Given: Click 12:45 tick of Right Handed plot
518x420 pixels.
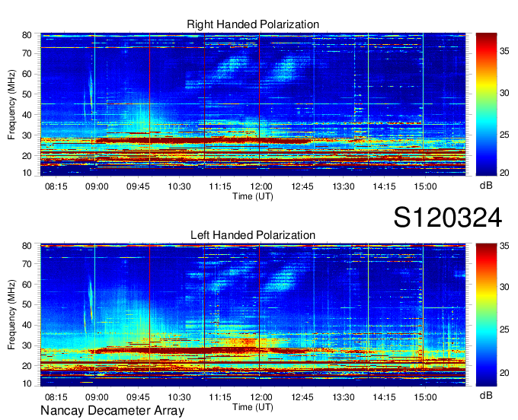Looking at the screenshot, I should pyautogui.click(x=302, y=186).
